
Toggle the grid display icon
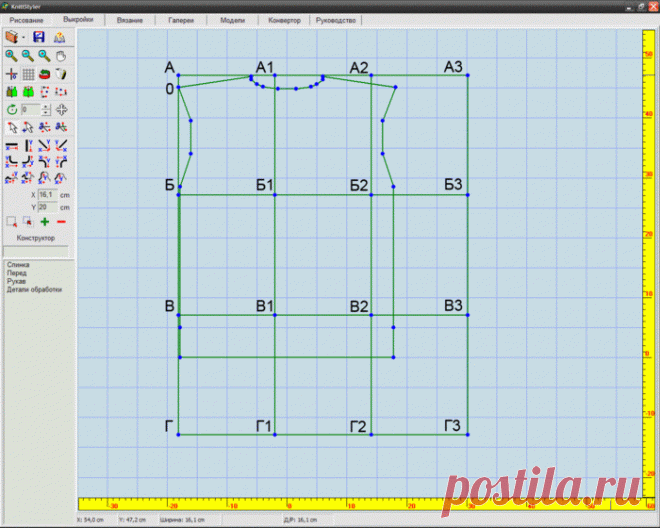[x=28, y=74]
